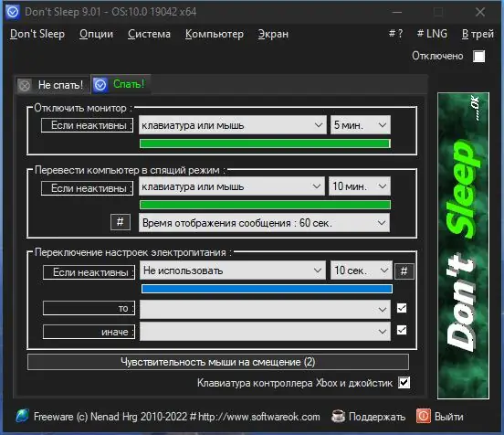The height and width of the screenshot is (435, 504).
Task: Open the softwareok.com freeware link
Action: (x=177, y=417)
